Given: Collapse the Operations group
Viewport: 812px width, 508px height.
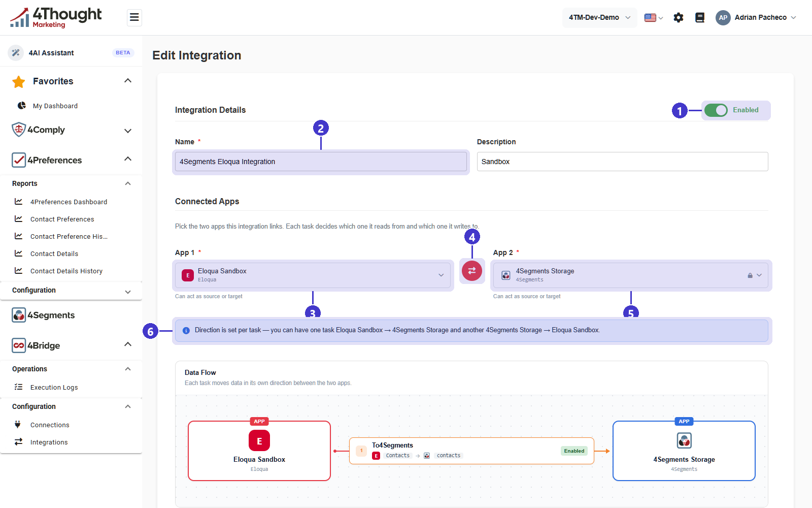Looking at the screenshot, I should (x=128, y=369).
